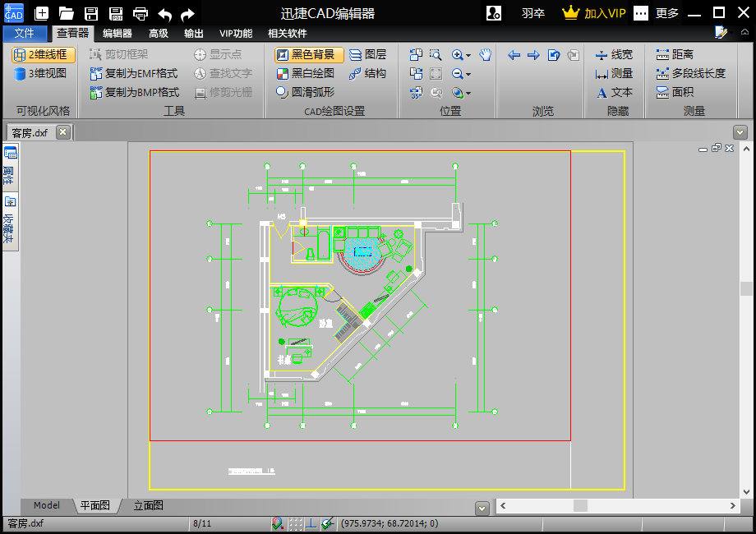The height and width of the screenshot is (534, 756).
Task: Go to next view with right arrow
Action: click(533, 55)
